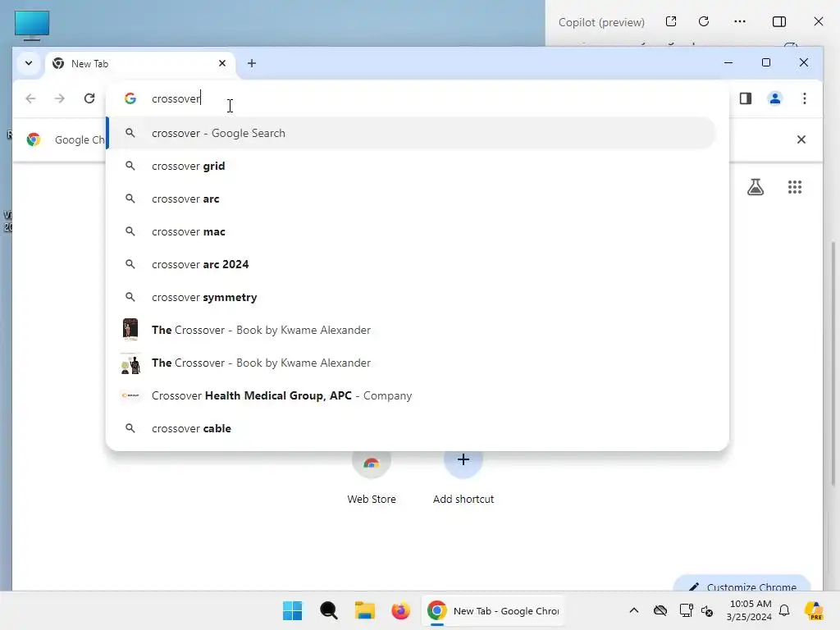The height and width of the screenshot is (630, 840).
Task: Open the cloud sync tray icon
Action: 660,610
